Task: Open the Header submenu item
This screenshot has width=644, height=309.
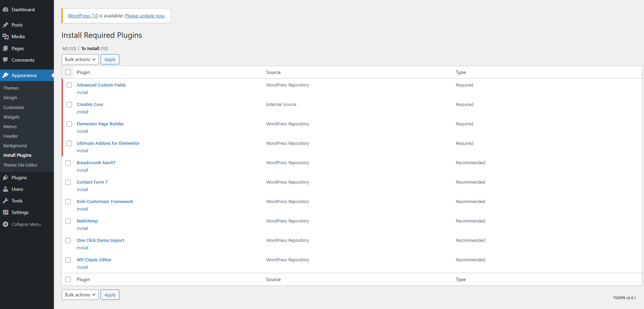Action: pos(11,136)
